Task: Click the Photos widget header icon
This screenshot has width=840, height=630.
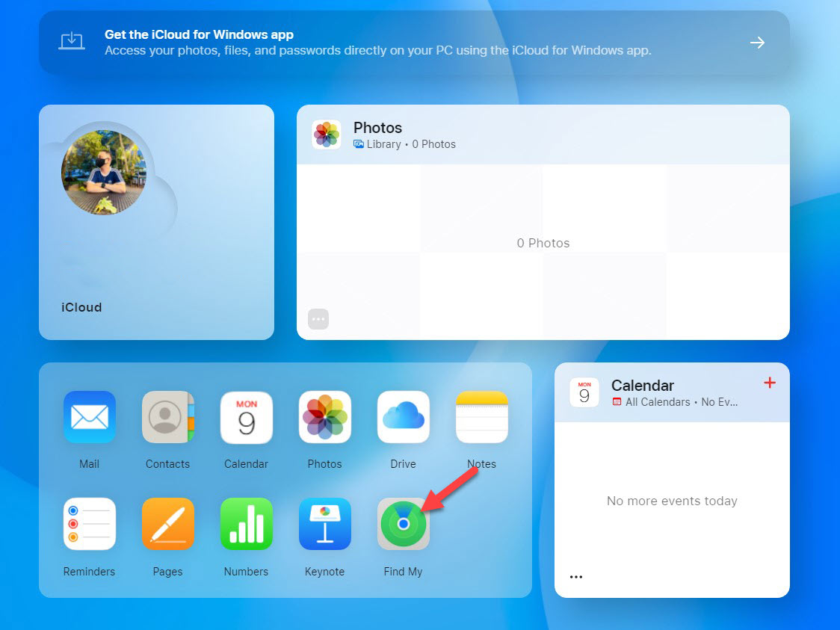Action: pyautogui.click(x=327, y=135)
